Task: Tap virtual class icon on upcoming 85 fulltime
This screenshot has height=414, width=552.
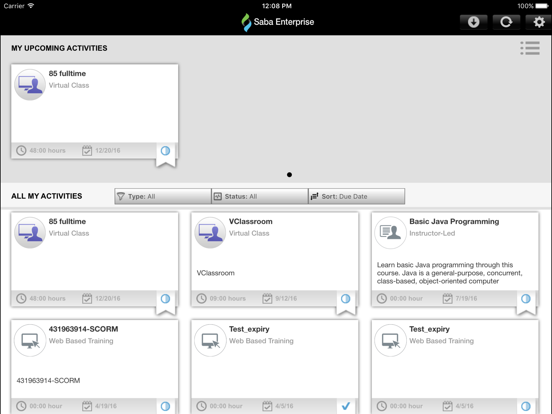Action: pos(30,85)
